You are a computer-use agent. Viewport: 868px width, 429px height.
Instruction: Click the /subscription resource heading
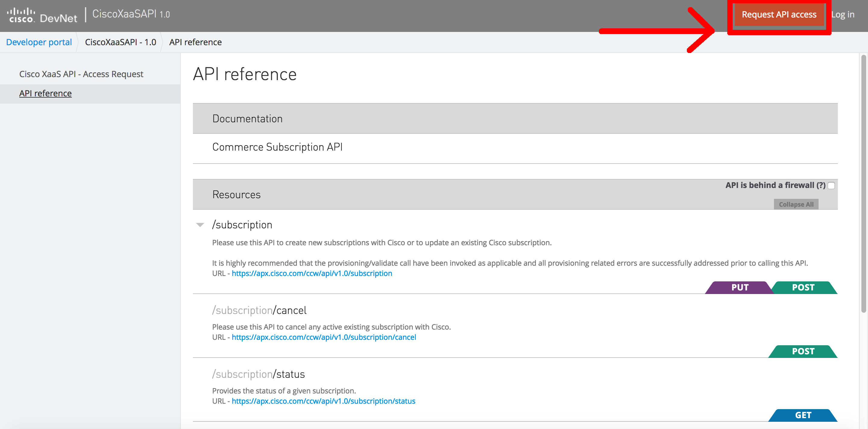[x=242, y=225]
